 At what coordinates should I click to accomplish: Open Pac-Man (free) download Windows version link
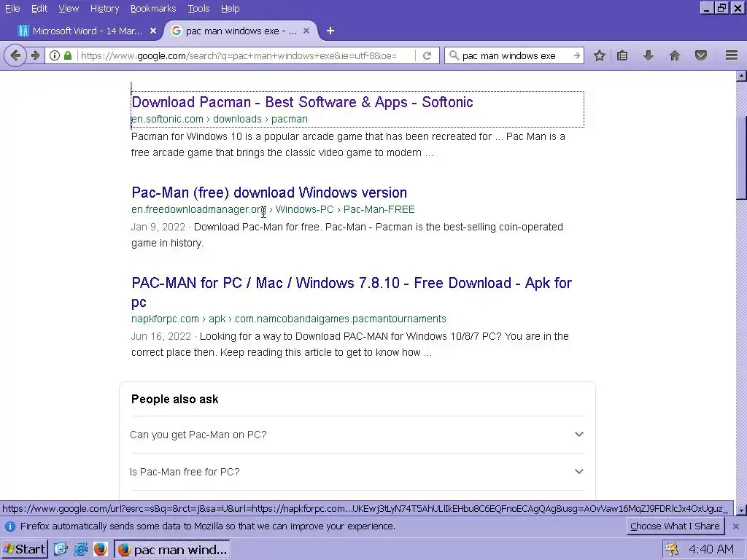pyautogui.click(x=269, y=192)
